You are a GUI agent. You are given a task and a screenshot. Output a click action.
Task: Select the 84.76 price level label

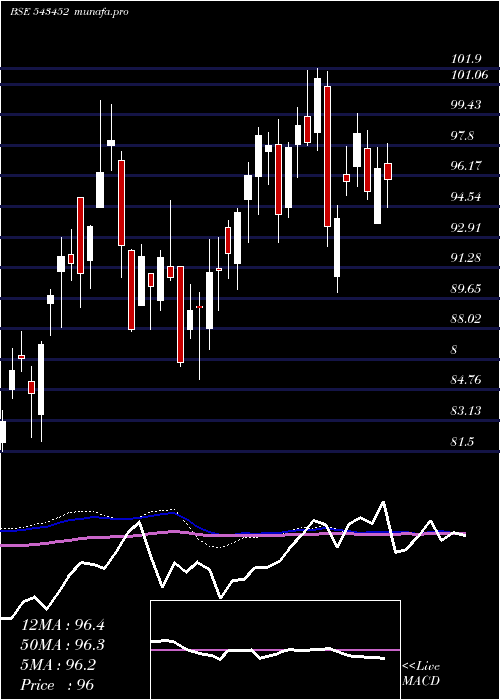coord(466,380)
